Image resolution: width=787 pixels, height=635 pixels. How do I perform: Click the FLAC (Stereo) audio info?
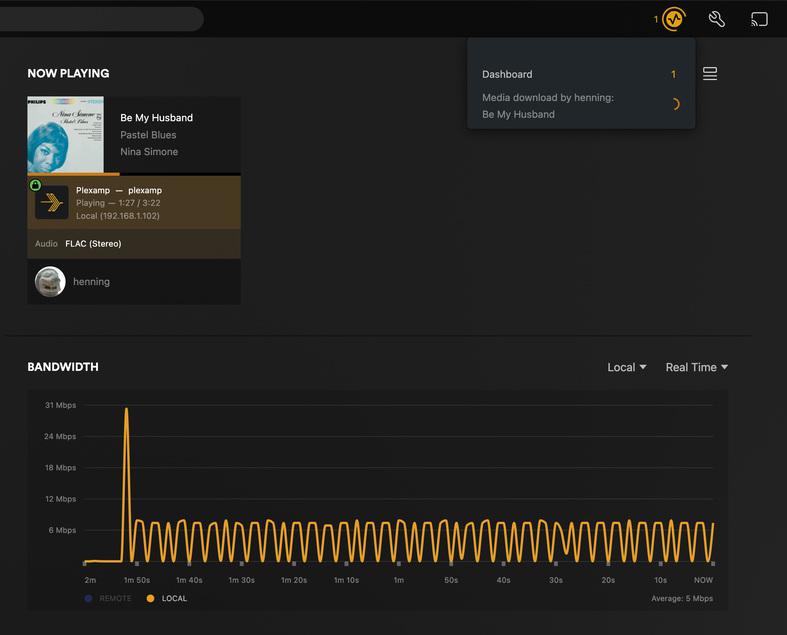point(93,244)
